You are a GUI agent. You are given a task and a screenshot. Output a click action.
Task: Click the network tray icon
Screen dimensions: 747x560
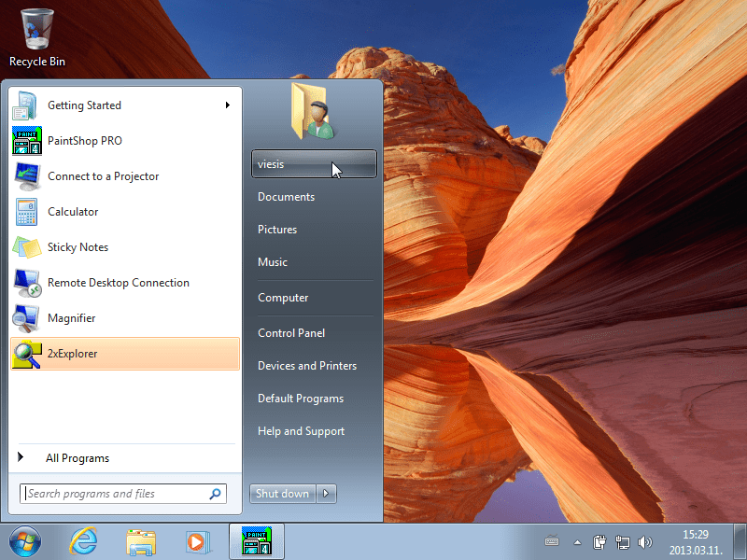622,542
